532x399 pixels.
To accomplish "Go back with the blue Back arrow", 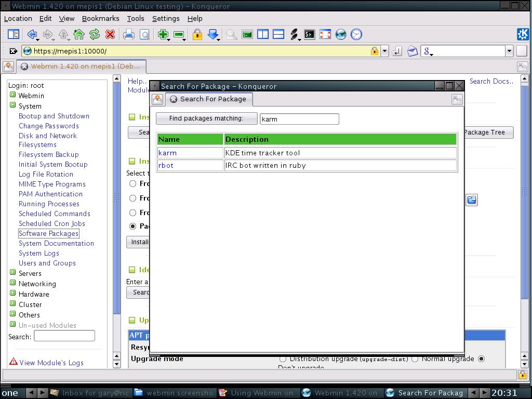I will tap(32, 34).
